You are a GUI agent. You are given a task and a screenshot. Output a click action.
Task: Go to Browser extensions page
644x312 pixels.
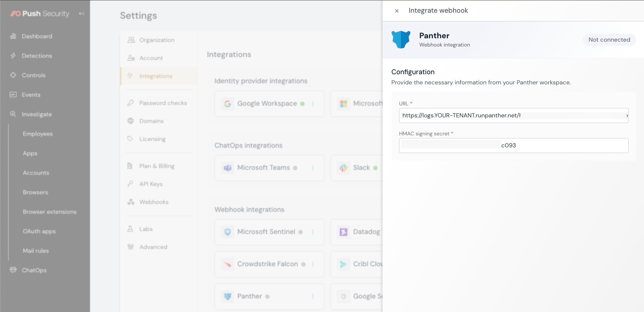pos(50,212)
